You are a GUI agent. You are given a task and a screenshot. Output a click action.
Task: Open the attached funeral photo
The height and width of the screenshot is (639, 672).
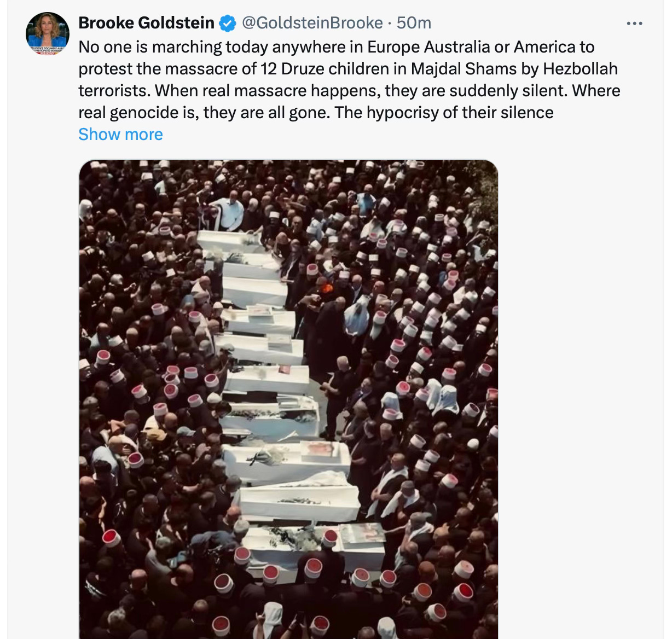pos(288,399)
